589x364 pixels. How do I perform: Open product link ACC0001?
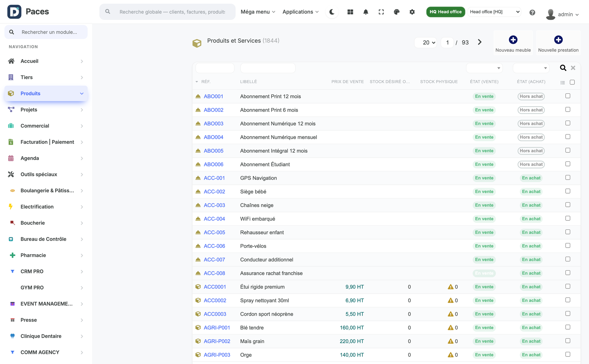pos(215,287)
